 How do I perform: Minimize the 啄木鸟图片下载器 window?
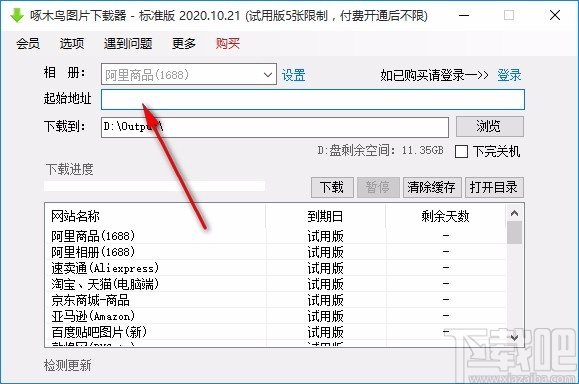coord(464,16)
